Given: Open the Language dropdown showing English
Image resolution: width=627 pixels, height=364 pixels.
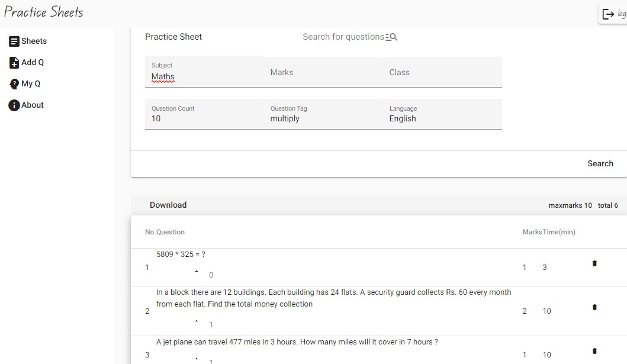Looking at the screenshot, I should click(x=442, y=114).
